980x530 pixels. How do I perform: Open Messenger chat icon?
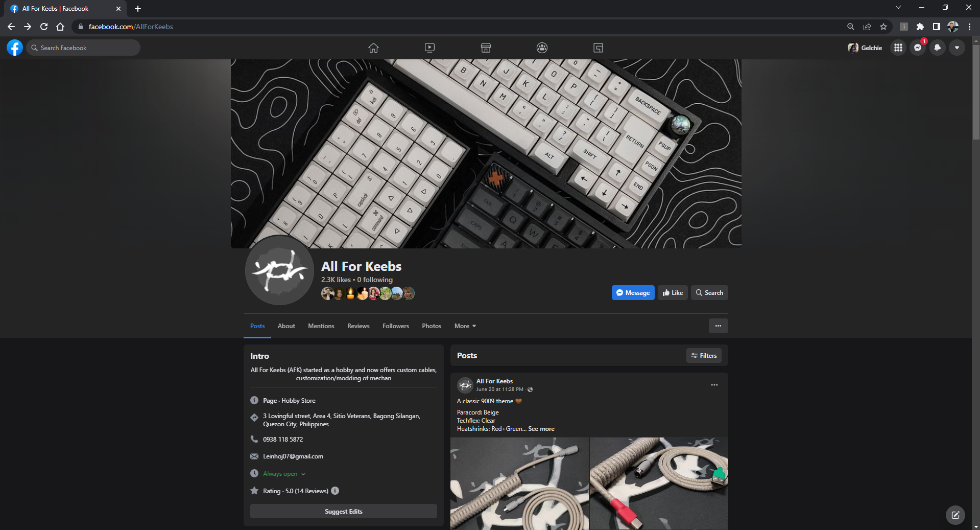coord(918,48)
